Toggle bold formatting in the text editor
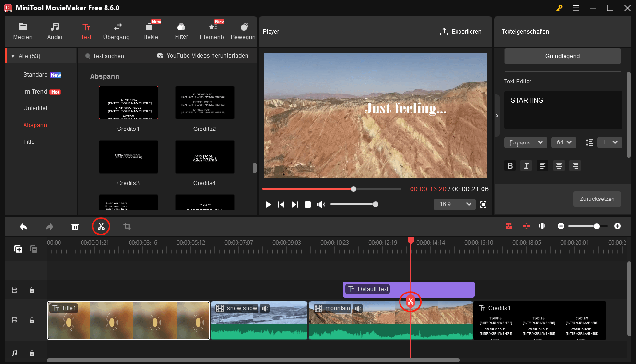This screenshot has height=364, width=636. (x=510, y=165)
